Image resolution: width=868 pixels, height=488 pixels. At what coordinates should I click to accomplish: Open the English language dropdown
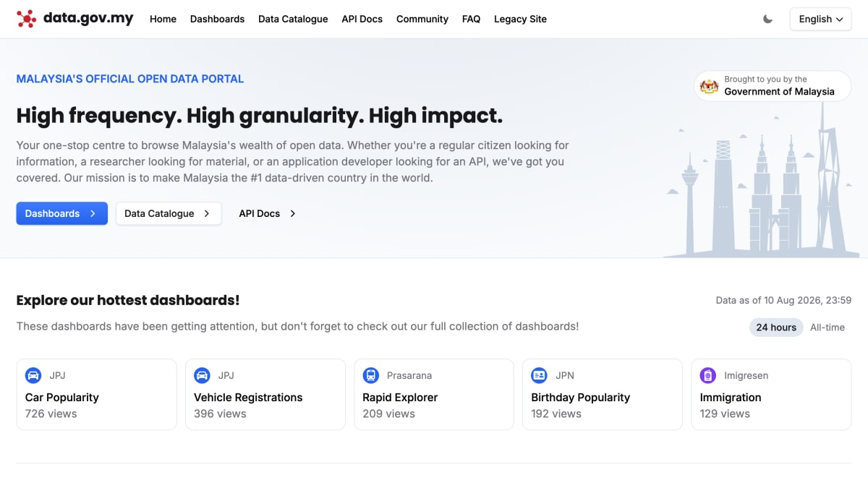click(821, 20)
